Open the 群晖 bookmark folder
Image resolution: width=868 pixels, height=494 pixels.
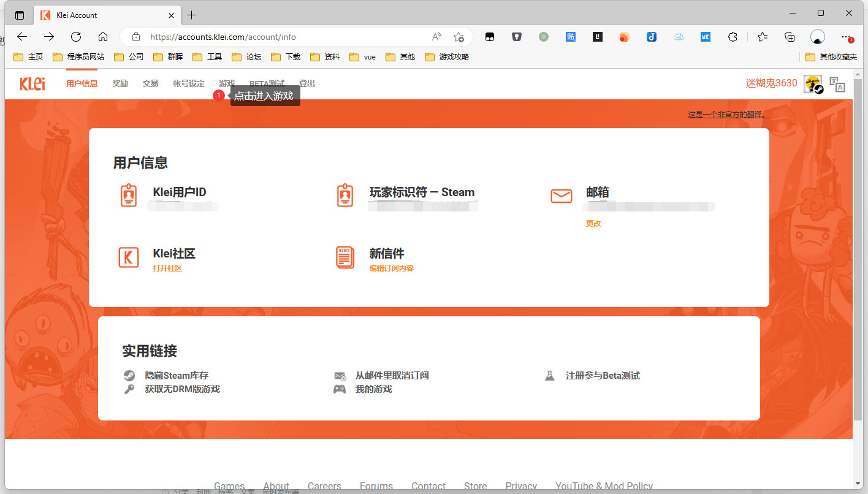(x=168, y=57)
